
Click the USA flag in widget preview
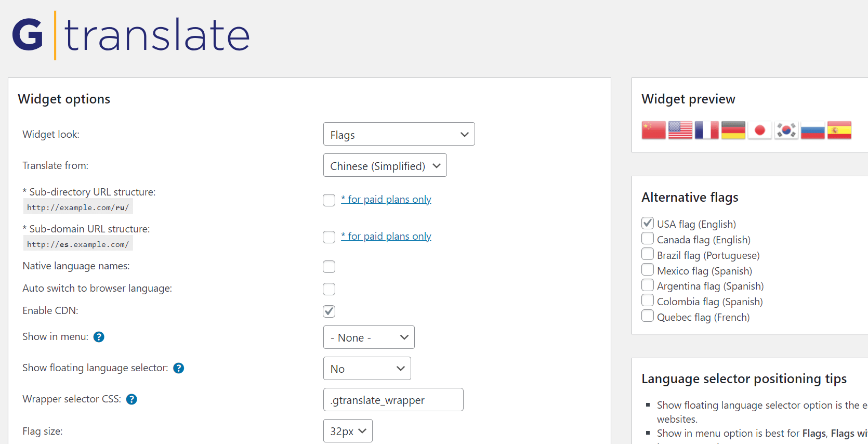tap(680, 130)
